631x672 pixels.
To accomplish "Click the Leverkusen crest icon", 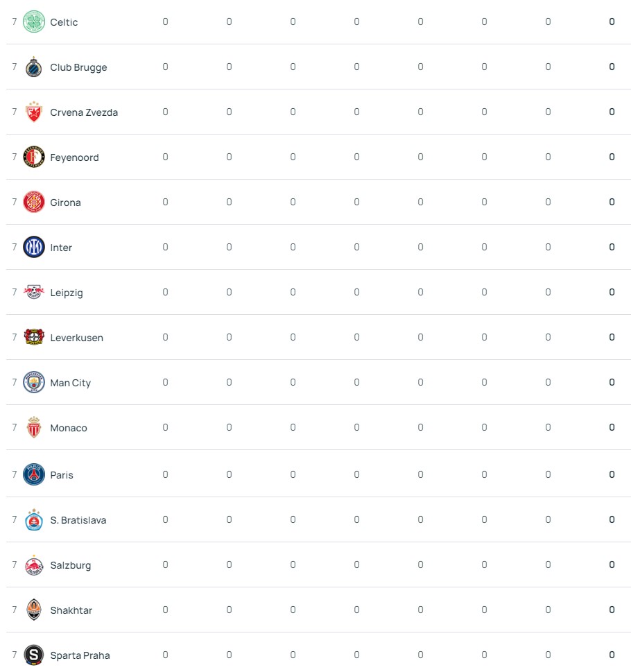I will pos(34,338).
